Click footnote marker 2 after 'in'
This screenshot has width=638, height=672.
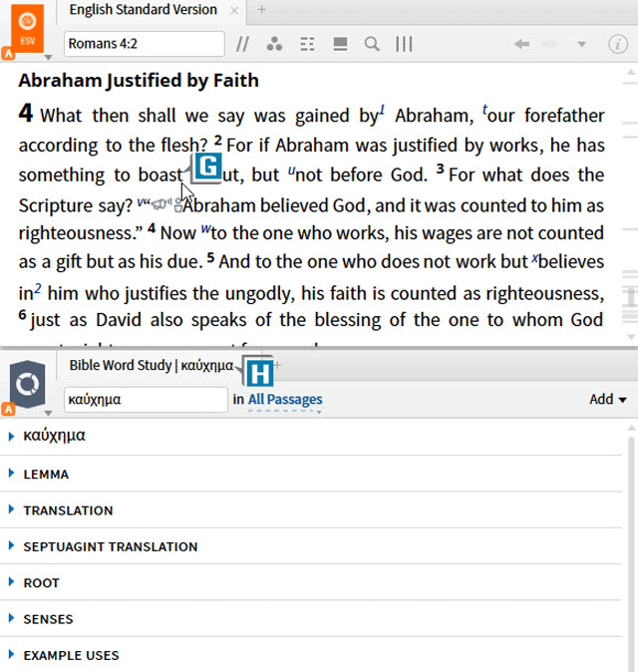[x=38, y=288]
